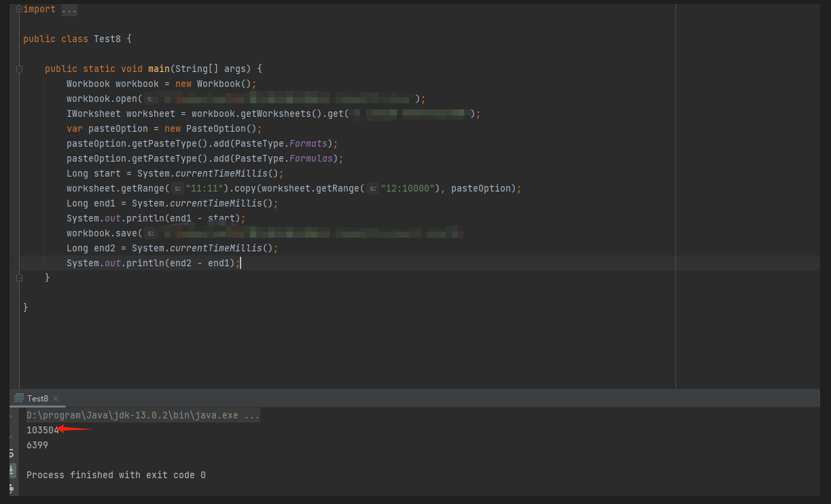Image resolution: width=831 pixels, height=504 pixels.
Task: Click the run configuration icon beside Test8 tab
Action: 19,398
